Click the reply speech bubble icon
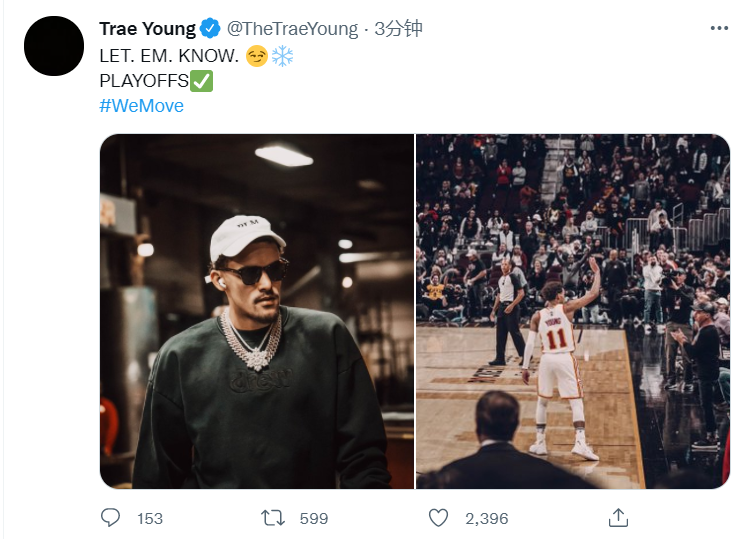 pyautogui.click(x=110, y=517)
